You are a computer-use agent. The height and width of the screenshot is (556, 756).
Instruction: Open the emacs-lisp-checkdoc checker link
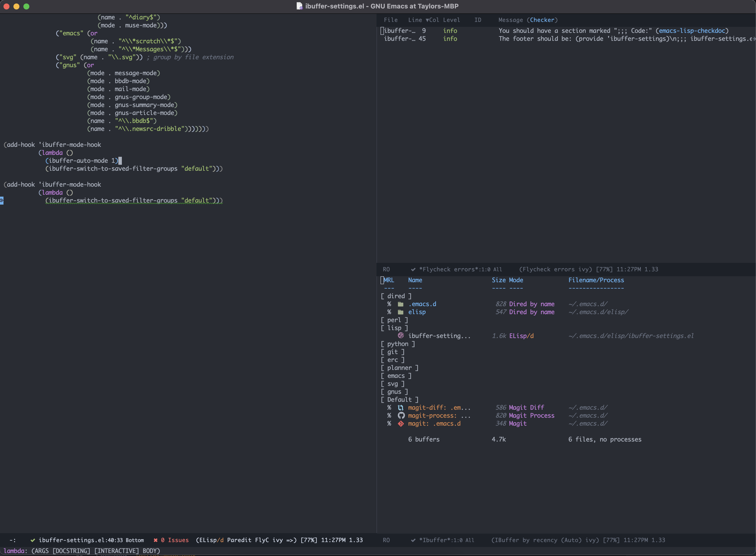(692, 31)
